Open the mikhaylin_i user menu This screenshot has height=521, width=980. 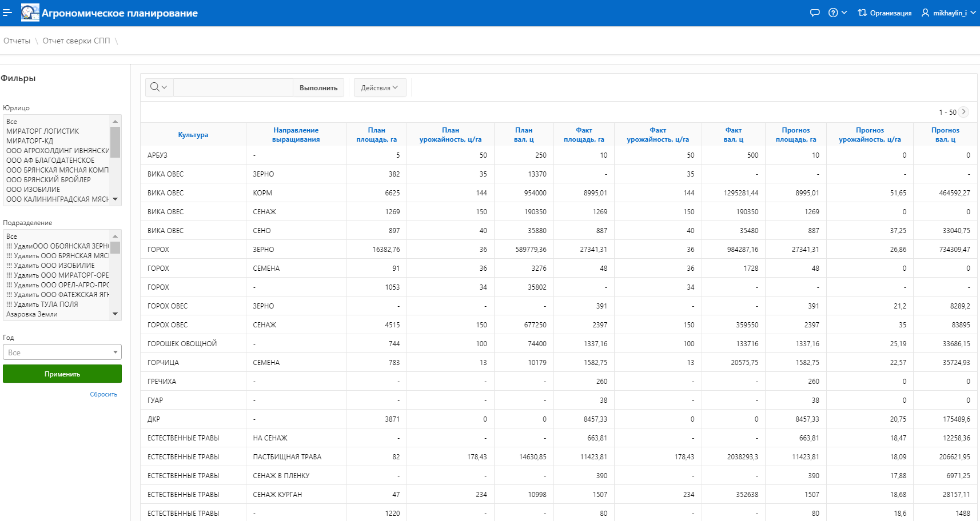(x=949, y=13)
